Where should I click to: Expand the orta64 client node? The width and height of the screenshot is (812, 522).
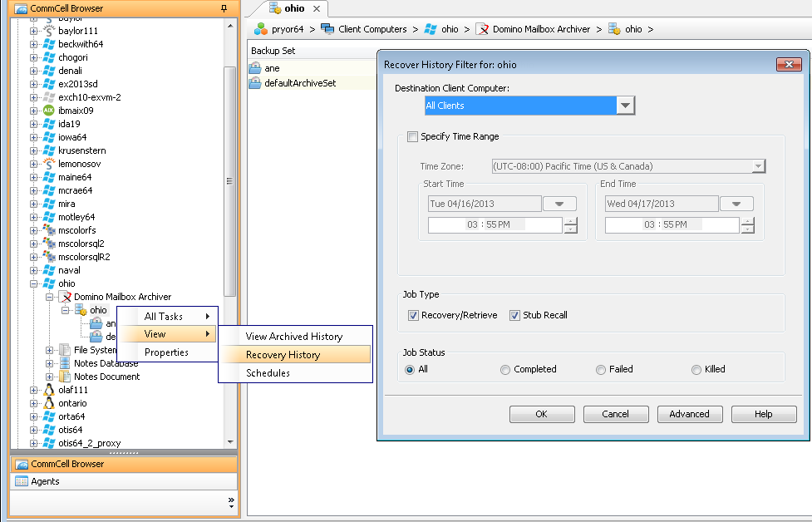34,416
